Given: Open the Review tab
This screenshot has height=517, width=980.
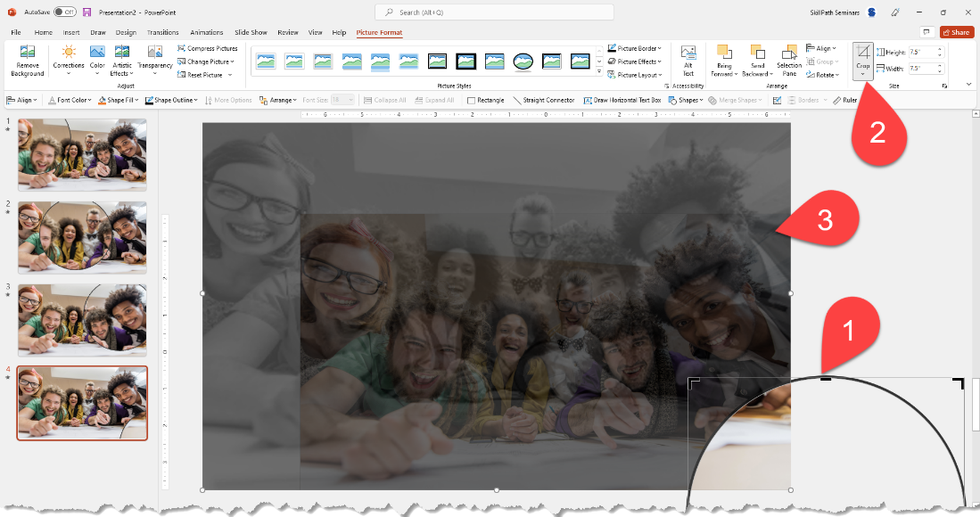Looking at the screenshot, I should tap(287, 32).
